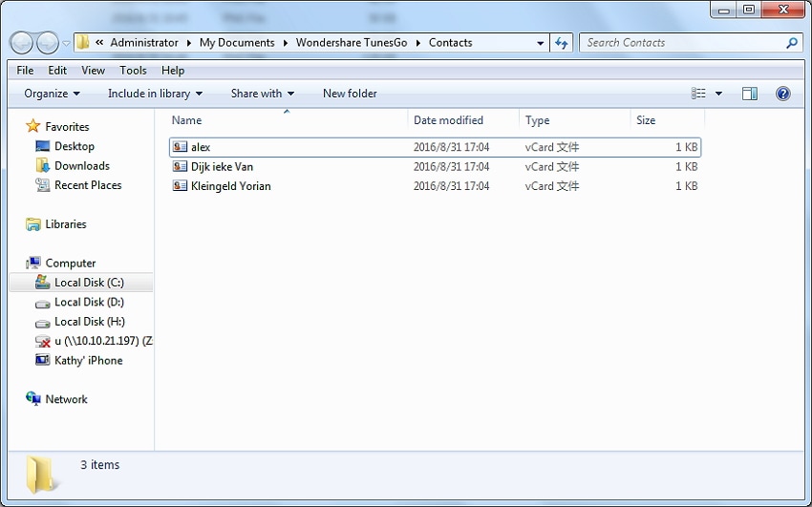The width and height of the screenshot is (812, 507).
Task: Open the address bar previous locations dropdown
Action: pos(540,43)
